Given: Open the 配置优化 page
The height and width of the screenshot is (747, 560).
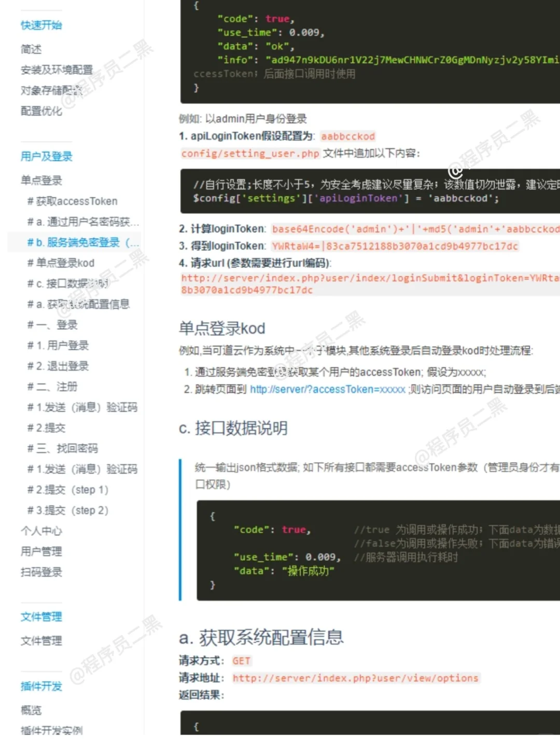Looking at the screenshot, I should (x=41, y=111).
